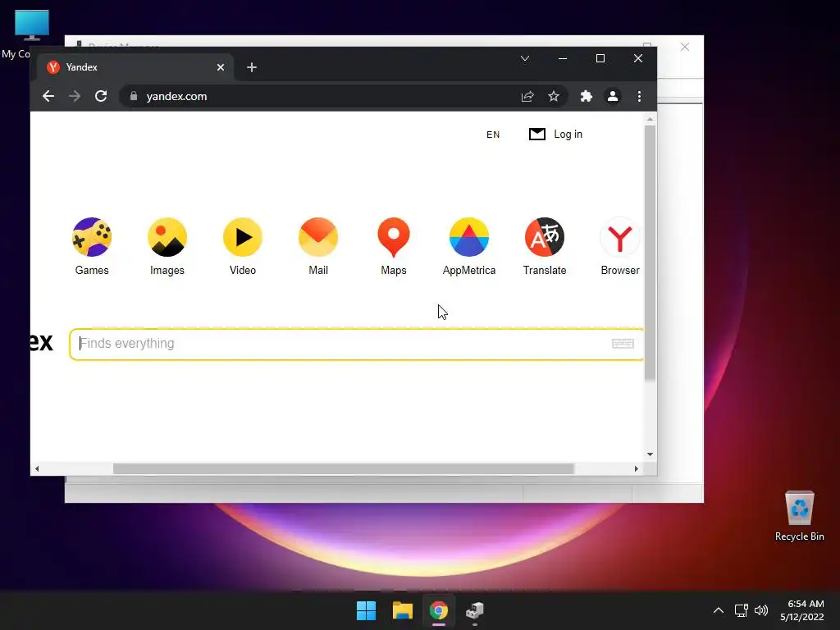This screenshot has width=840, height=630.
Task: Reload the yandex.com page
Action: pyautogui.click(x=101, y=97)
